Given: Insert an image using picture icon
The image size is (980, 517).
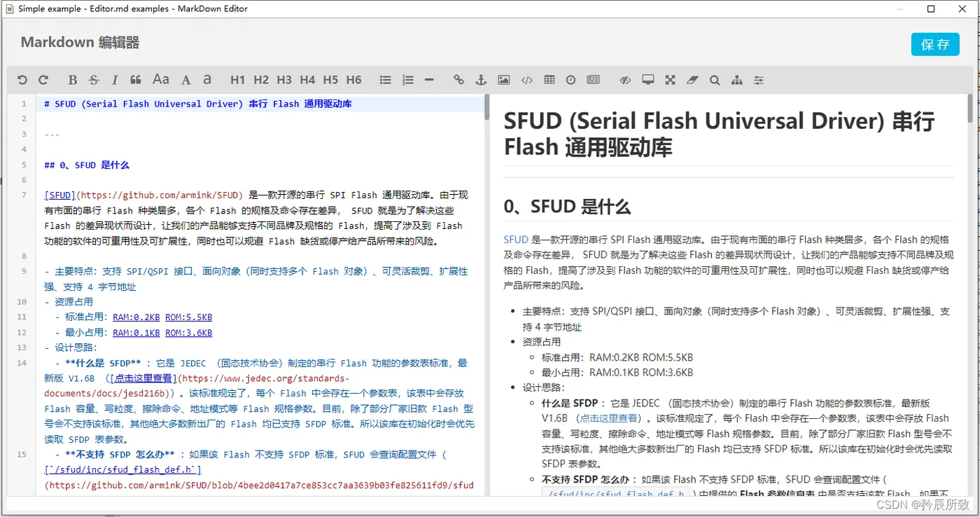Looking at the screenshot, I should [x=503, y=80].
